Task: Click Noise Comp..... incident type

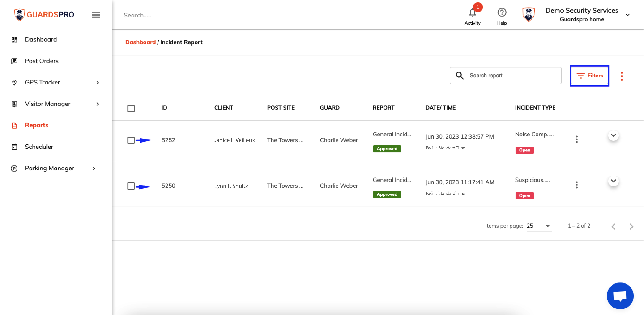Action: point(534,134)
